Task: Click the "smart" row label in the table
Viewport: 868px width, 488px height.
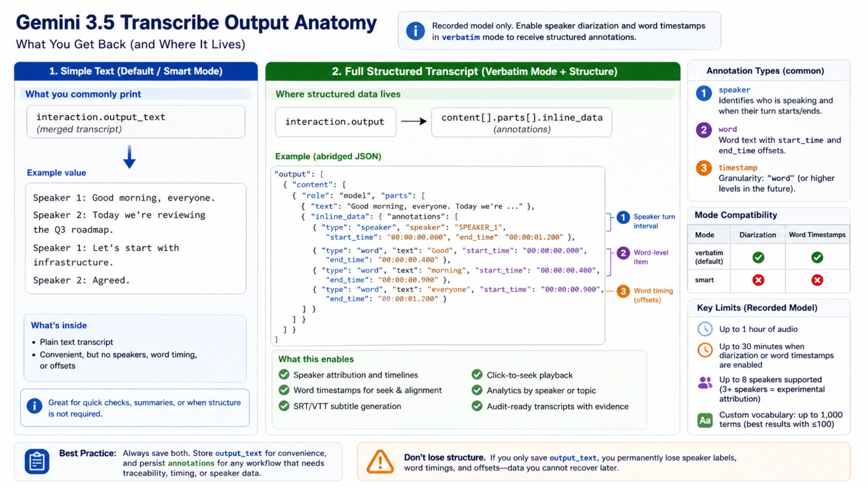Action: tap(704, 280)
